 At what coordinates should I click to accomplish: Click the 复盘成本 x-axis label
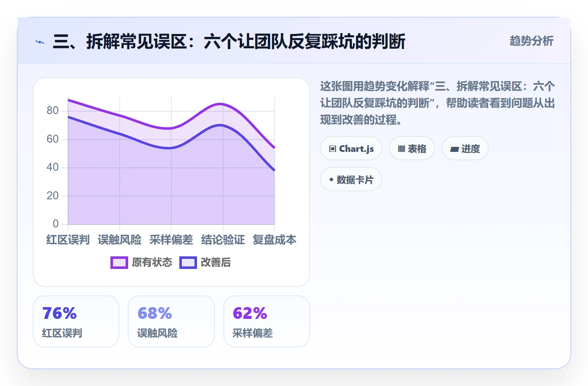(275, 240)
